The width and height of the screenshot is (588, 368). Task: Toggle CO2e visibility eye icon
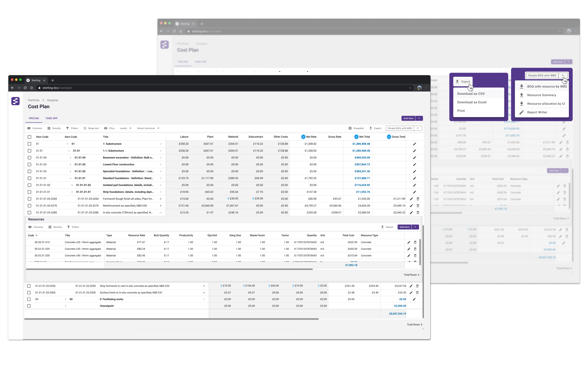coord(106,128)
